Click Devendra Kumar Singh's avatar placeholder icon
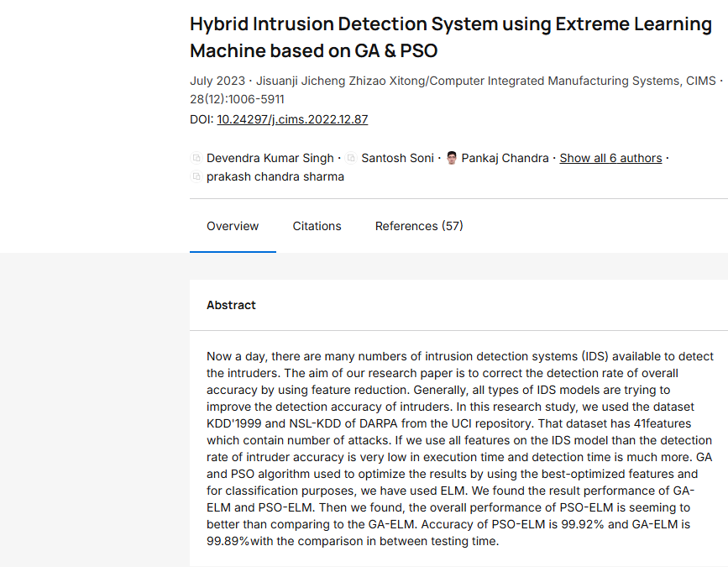This screenshot has width=728, height=567. coord(196,158)
